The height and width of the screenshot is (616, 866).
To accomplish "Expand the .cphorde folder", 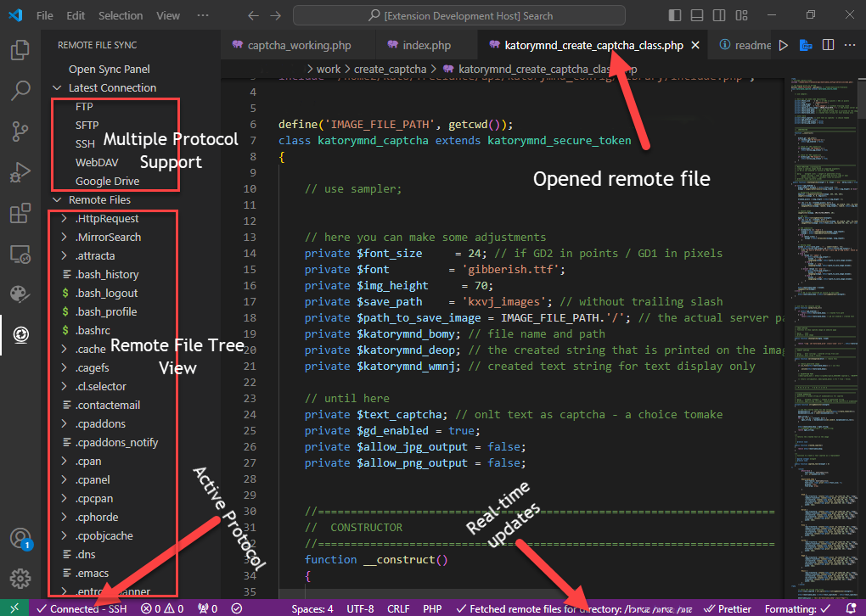I will click(64, 518).
